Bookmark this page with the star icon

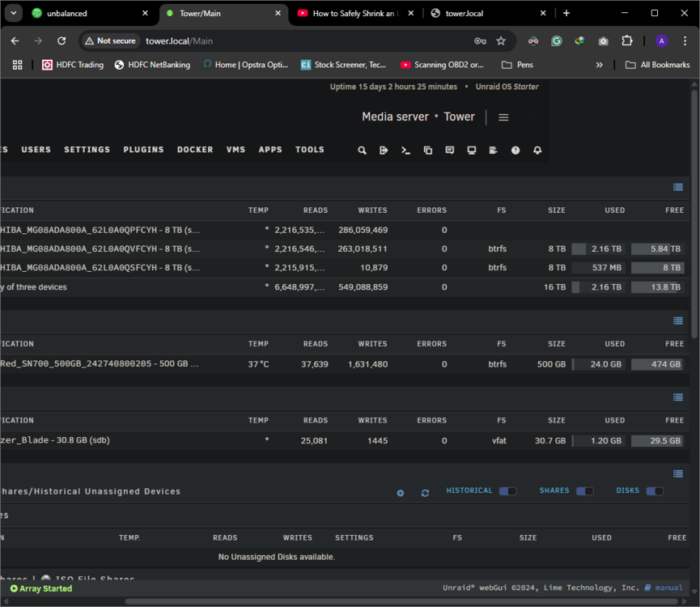coord(501,41)
